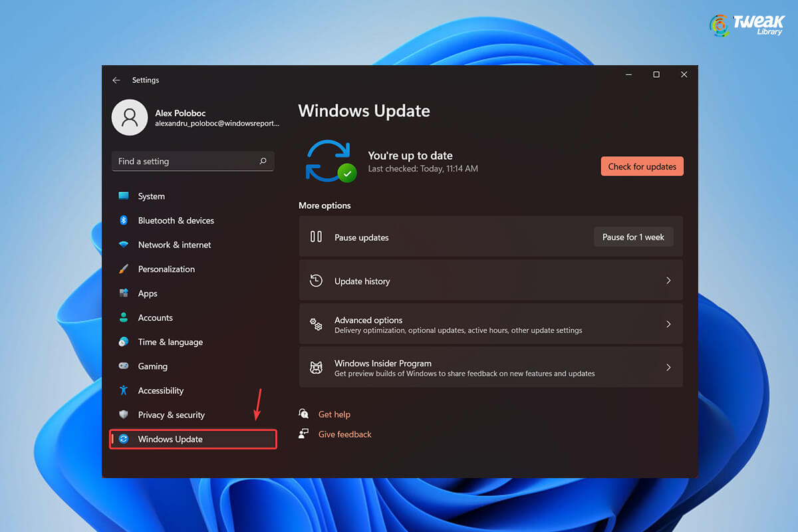This screenshot has height=532, width=798.
Task: Click the Find a setting search box
Action: point(193,161)
